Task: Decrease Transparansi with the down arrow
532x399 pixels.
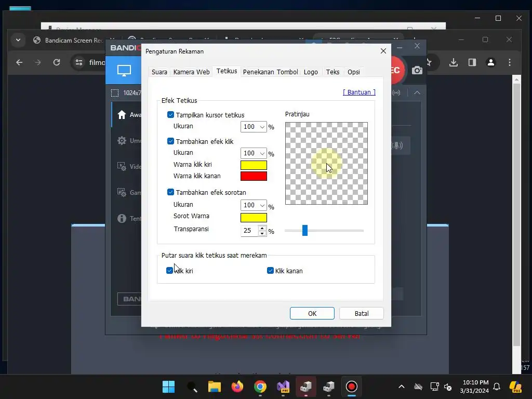Action: (262, 233)
